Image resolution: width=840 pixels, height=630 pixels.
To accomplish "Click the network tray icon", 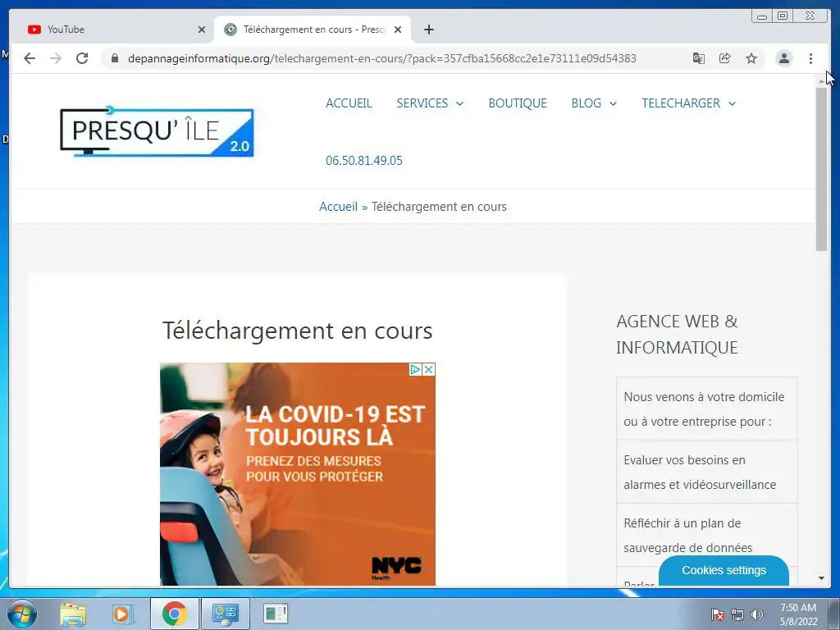I will click(737, 614).
